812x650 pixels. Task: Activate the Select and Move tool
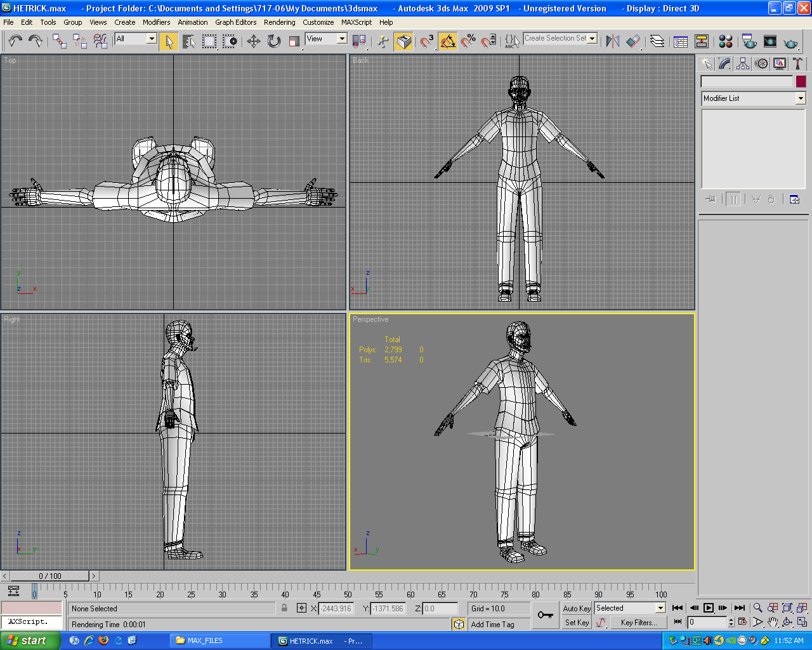pos(254,41)
